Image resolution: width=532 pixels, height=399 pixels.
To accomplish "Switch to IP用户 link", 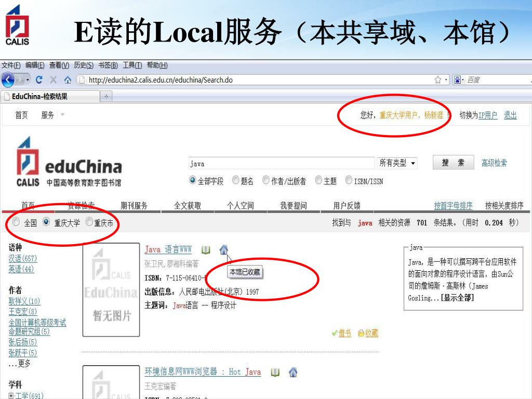I will pyautogui.click(x=487, y=115).
